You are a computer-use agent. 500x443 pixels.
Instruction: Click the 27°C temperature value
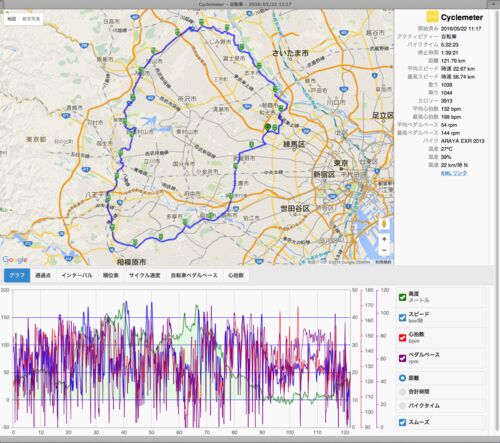pos(447,149)
